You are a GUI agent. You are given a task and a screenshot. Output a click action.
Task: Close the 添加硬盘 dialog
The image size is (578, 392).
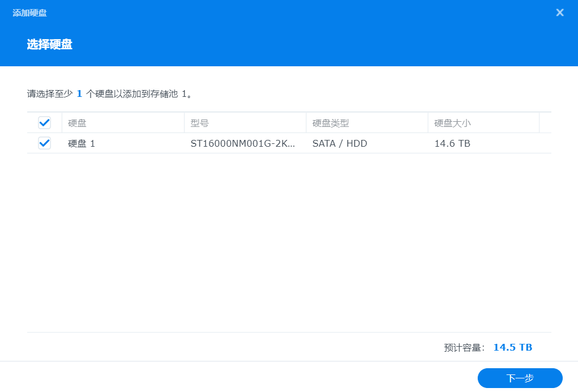coord(559,12)
